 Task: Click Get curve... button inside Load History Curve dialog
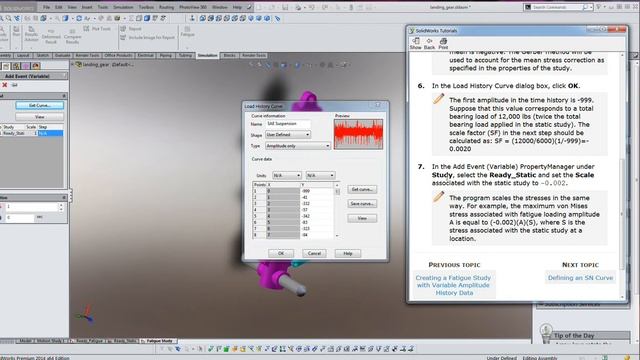pos(362,189)
